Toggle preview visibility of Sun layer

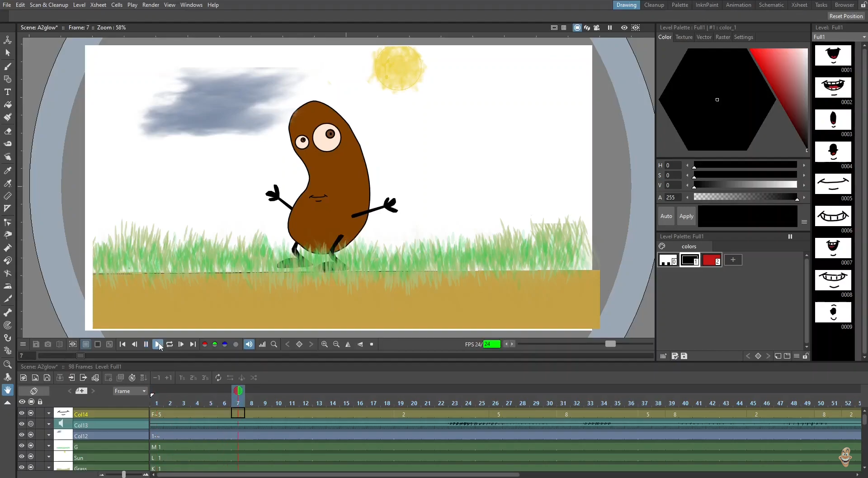[22, 456]
